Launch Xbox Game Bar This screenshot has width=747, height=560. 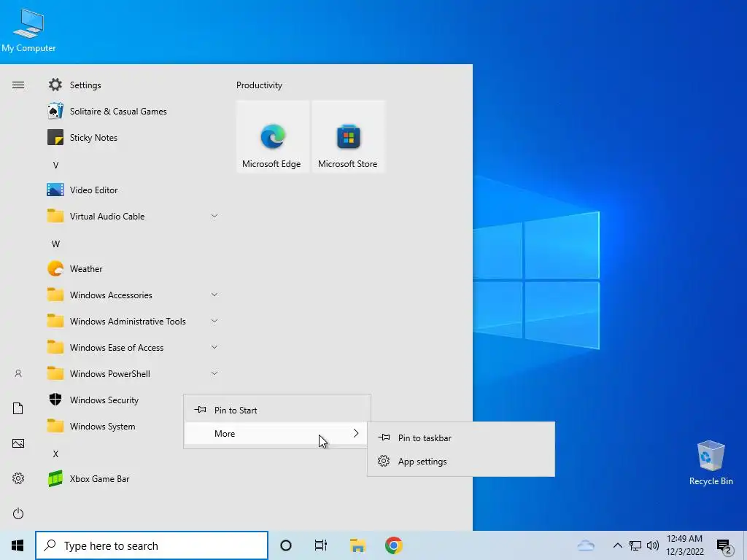(x=133, y=478)
